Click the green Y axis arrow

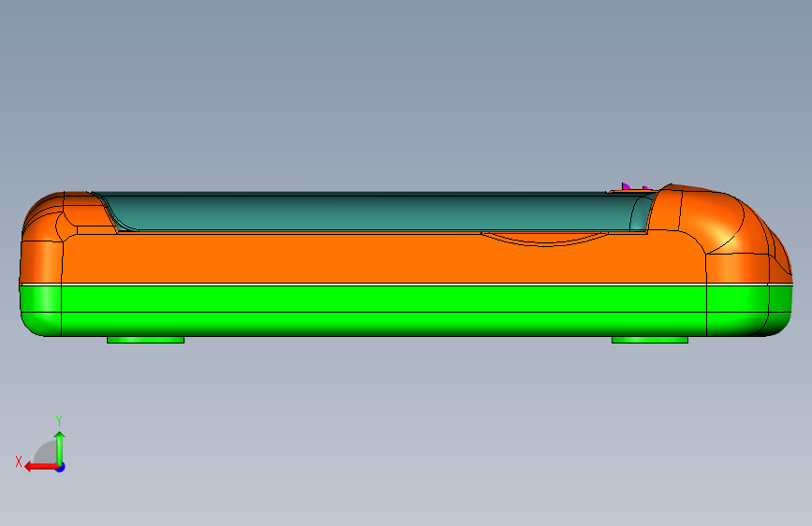(x=60, y=447)
